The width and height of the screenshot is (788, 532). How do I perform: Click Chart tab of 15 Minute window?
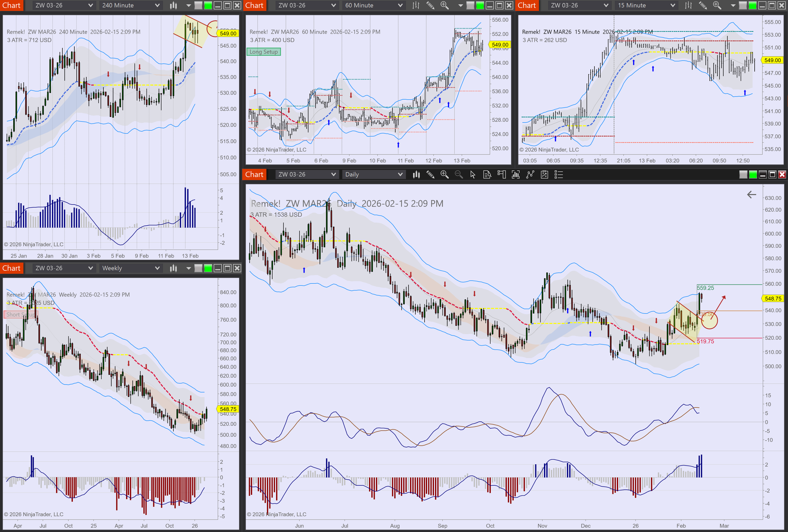(x=527, y=5)
